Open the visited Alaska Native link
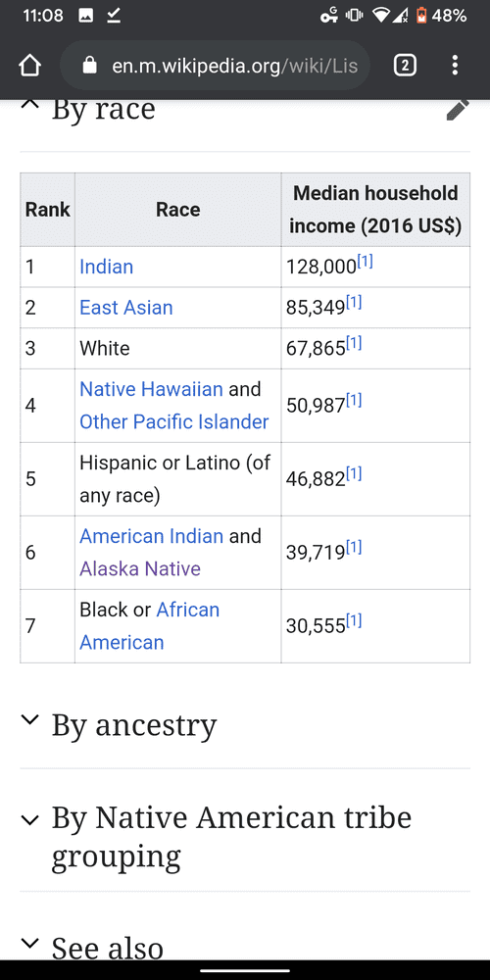490x980 pixels. tap(140, 568)
